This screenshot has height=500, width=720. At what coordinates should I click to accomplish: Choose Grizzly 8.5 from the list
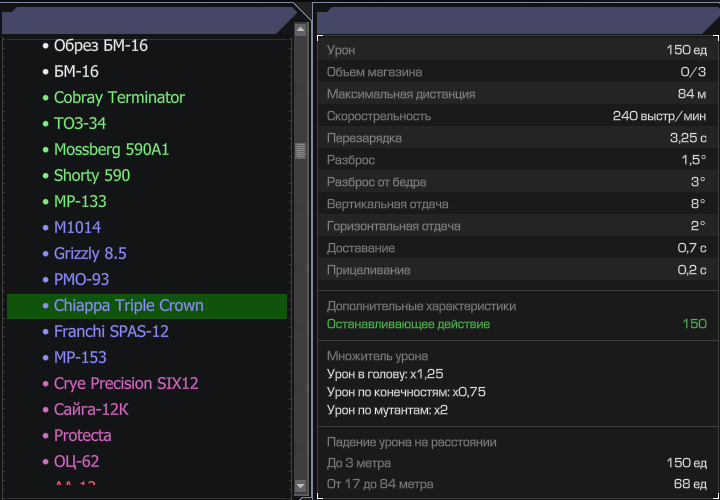tap(90, 253)
